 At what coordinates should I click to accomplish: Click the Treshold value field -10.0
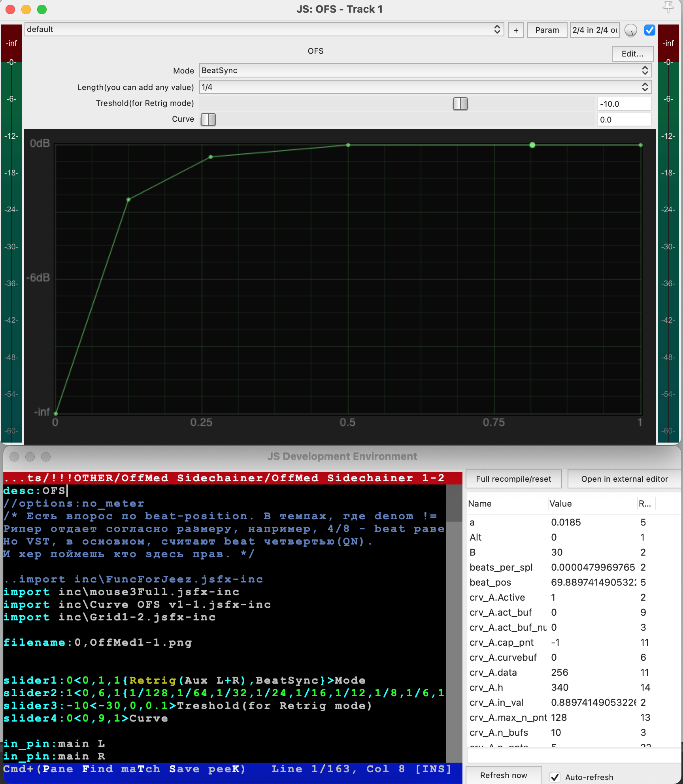pyautogui.click(x=624, y=104)
